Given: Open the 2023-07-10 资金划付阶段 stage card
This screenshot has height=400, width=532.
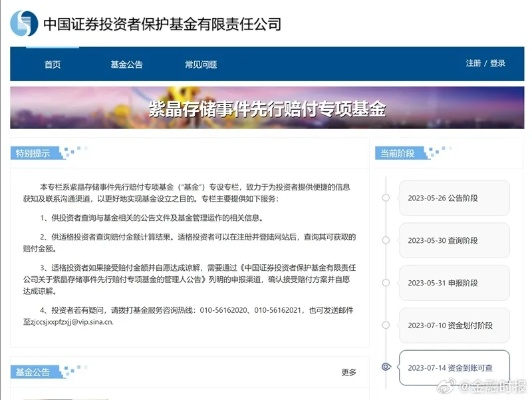Looking at the screenshot, I should pyautogui.click(x=454, y=325).
